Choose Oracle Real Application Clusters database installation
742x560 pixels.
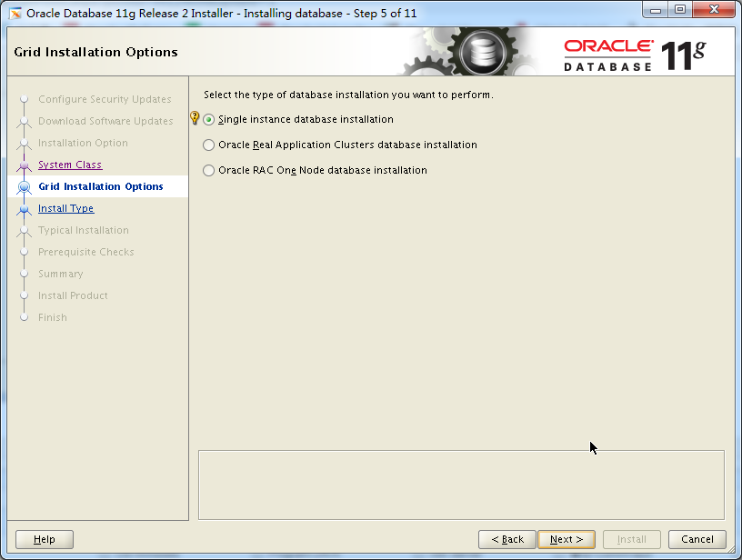[209, 145]
